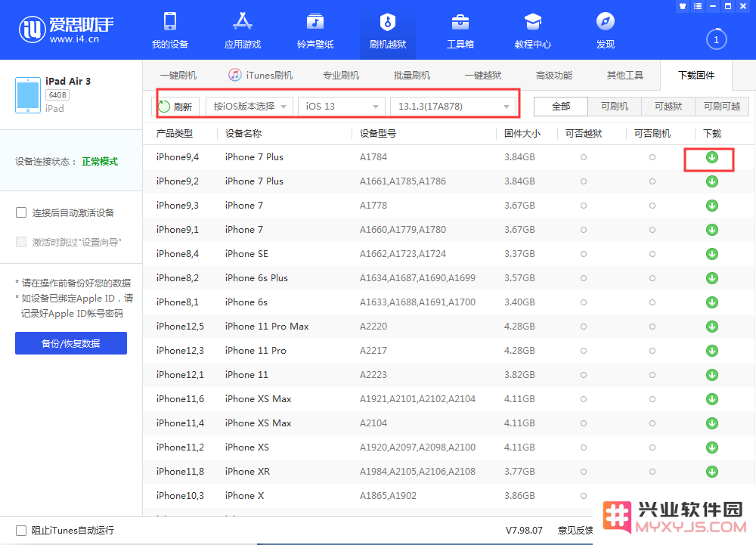Sort by 产品类型 column header

pyautogui.click(x=174, y=134)
